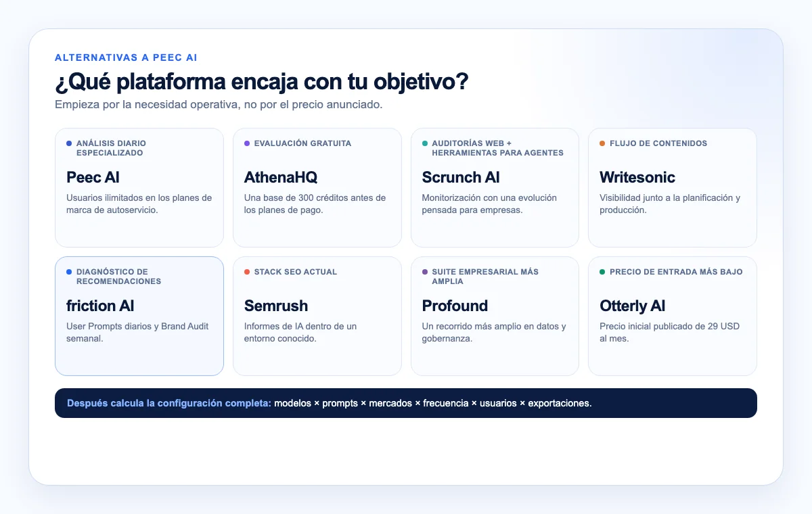Select the Otterly AI card title

633,306
